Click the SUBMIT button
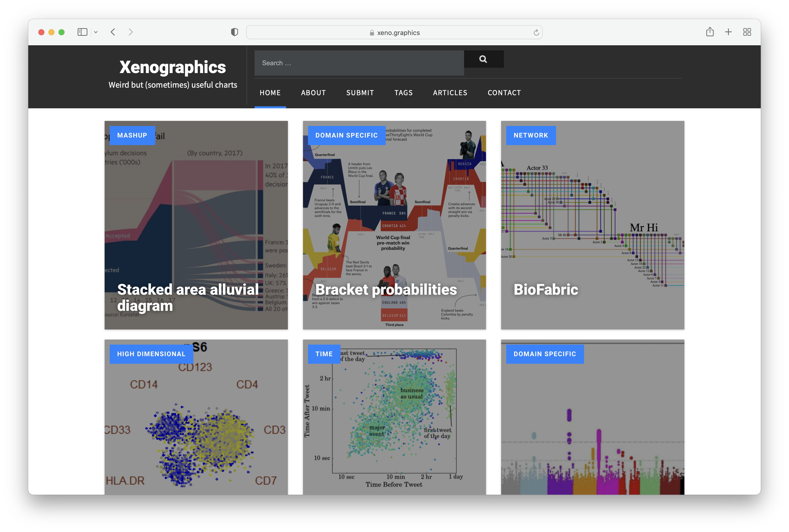The image size is (789, 532). tap(360, 92)
